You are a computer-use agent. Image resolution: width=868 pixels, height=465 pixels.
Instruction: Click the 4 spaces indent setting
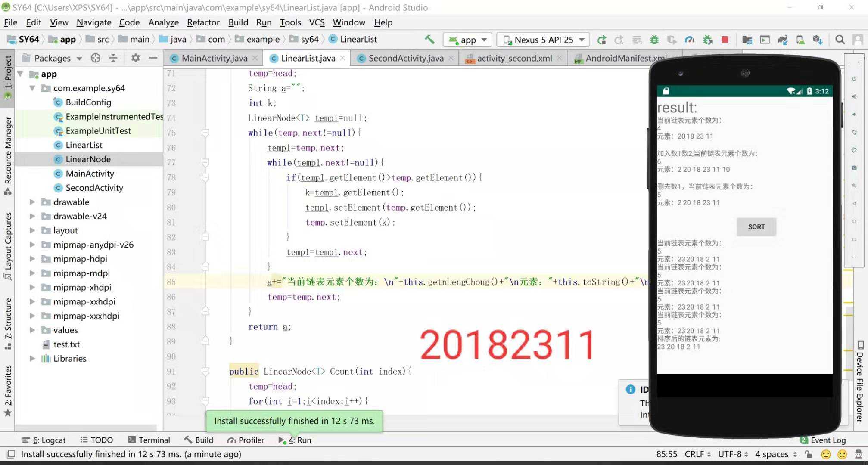point(776,454)
